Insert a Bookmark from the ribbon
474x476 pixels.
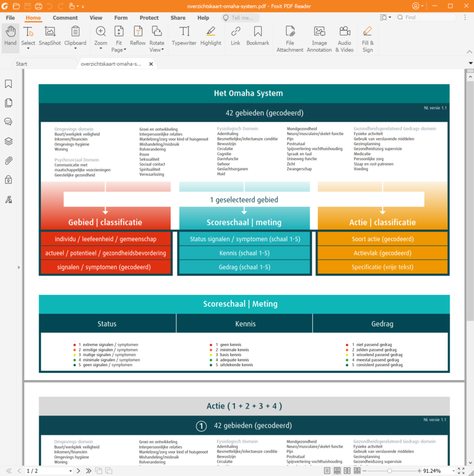click(258, 37)
